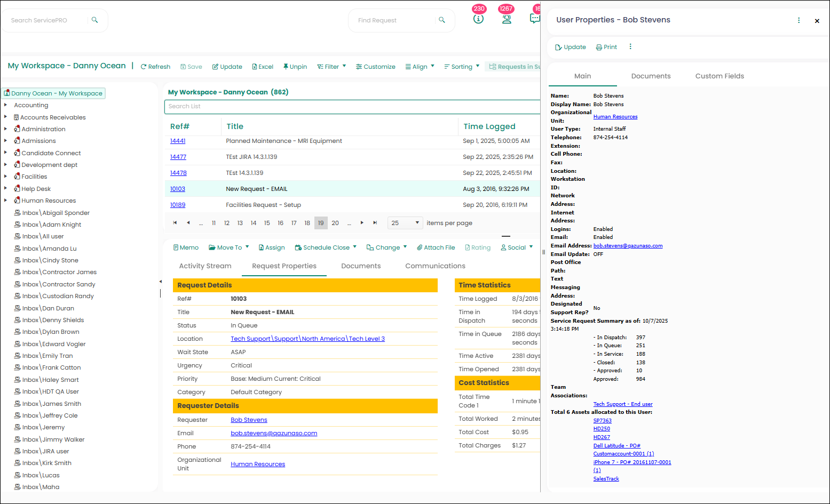Screen dimensions: 830x504
Task: Go to the next page arrow in pager
Action: click(362, 223)
